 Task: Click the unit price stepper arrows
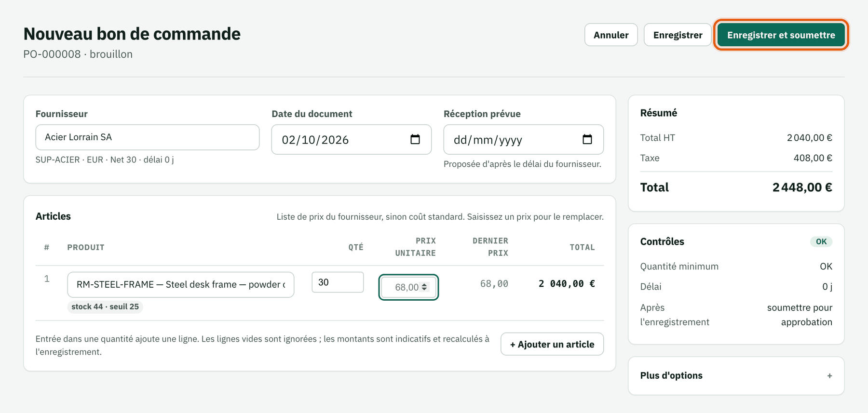coord(424,287)
